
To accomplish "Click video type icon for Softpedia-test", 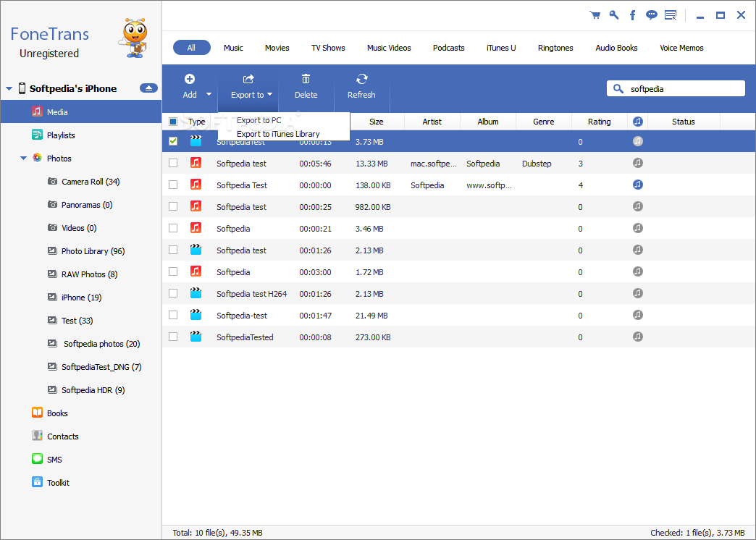I will [196, 314].
